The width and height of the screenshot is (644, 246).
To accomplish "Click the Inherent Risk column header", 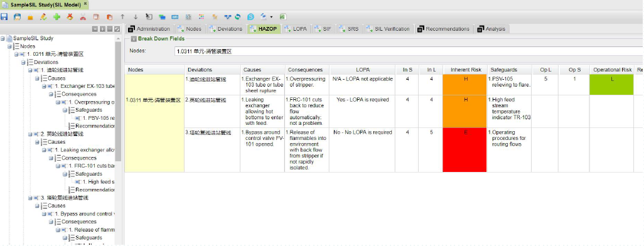I will 465,70.
